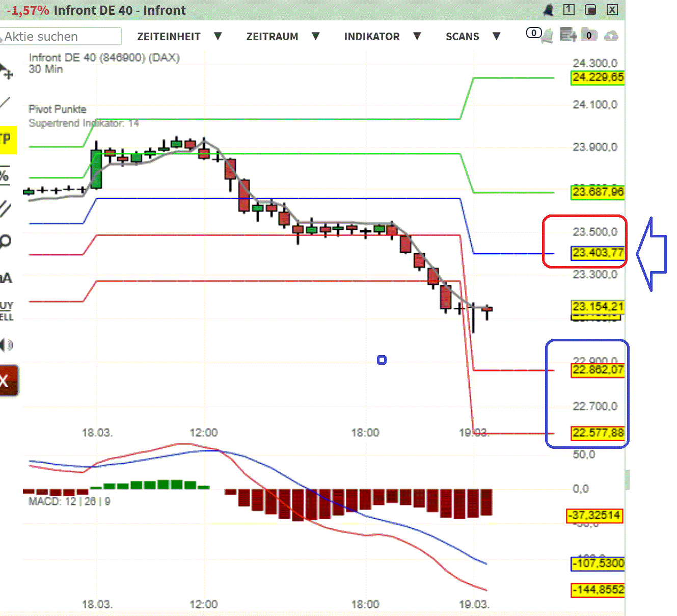Screen dimensions: 677x616
Task: Select the crosshair cursor tool
Action: 6,71
